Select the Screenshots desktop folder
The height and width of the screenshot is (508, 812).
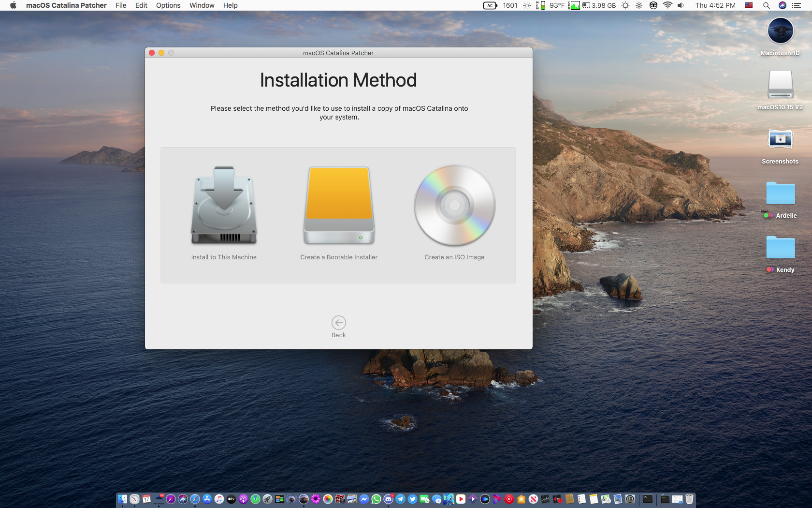click(x=780, y=139)
